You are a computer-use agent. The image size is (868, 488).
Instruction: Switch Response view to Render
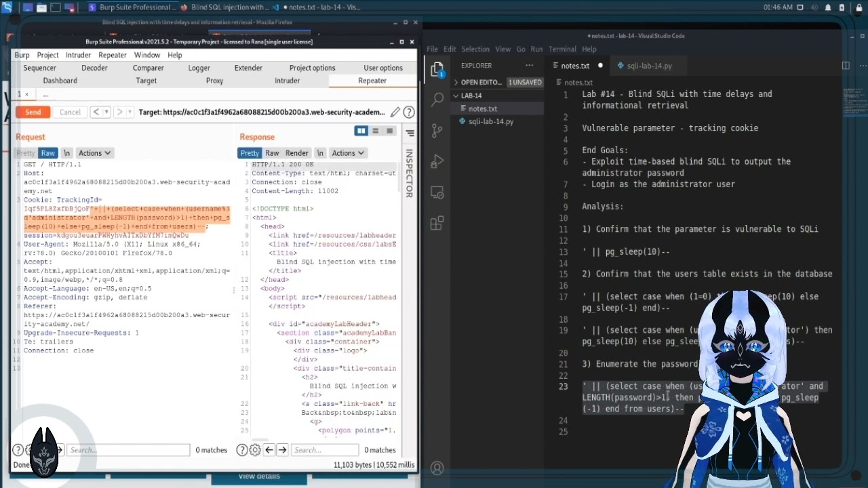(x=296, y=153)
